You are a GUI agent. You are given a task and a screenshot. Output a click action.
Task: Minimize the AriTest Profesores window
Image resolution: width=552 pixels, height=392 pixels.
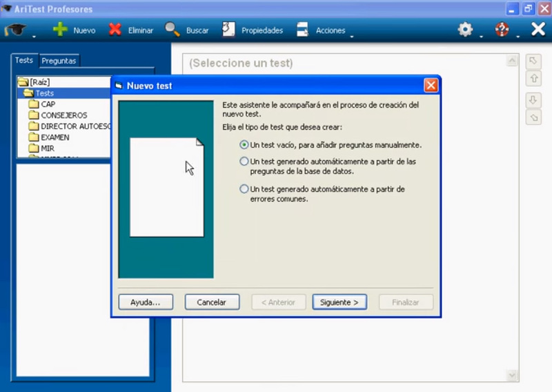click(x=511, y=9)
